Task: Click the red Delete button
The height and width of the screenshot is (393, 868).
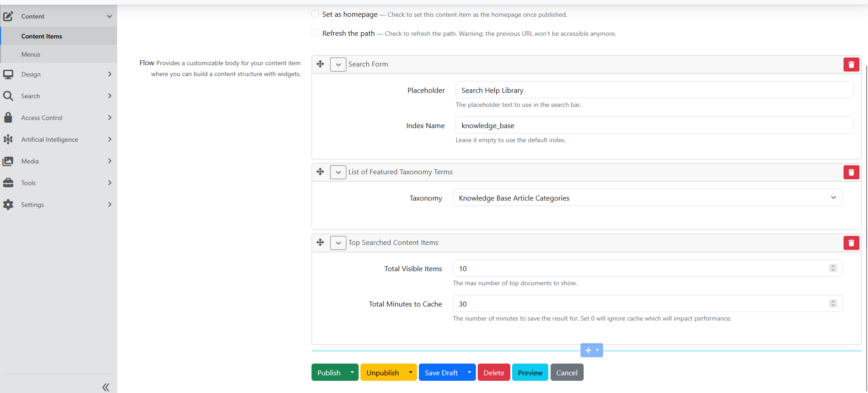Action: pos(494,372)
